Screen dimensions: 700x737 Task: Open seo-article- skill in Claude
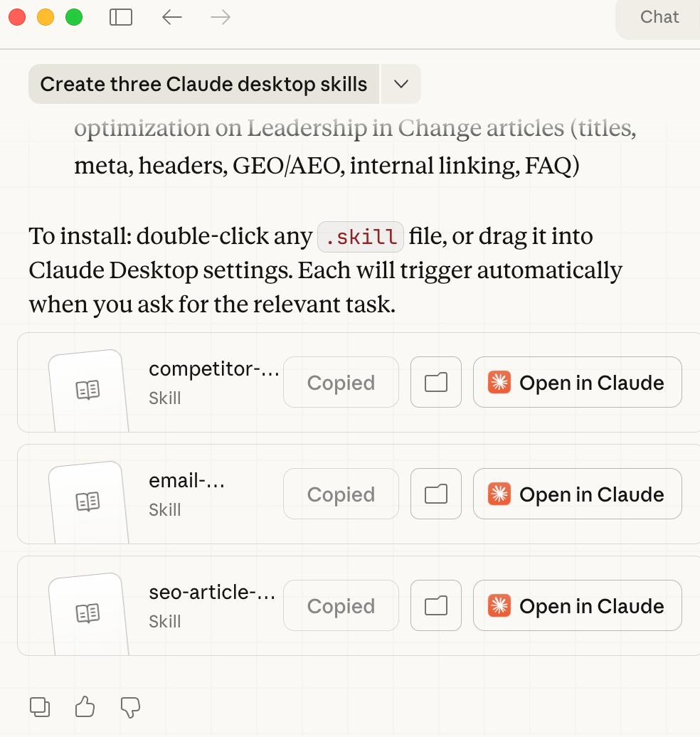point(578,605)
